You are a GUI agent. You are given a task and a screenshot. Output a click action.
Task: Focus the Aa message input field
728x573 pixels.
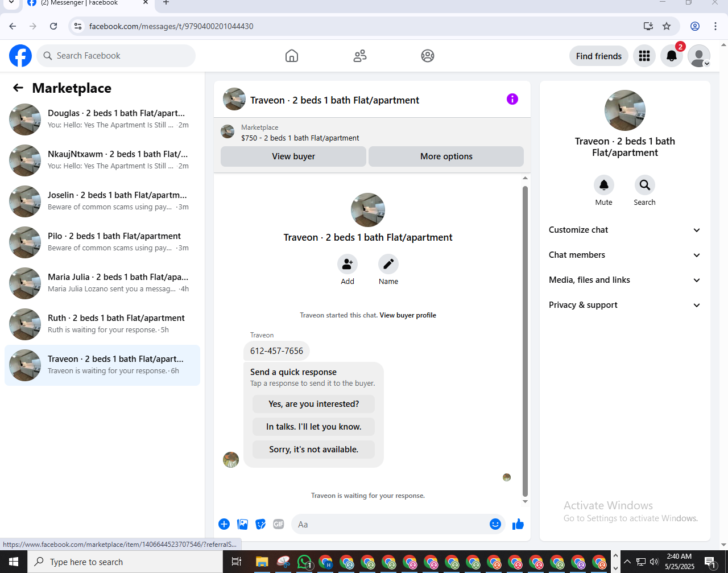click(x=390, y=524)
